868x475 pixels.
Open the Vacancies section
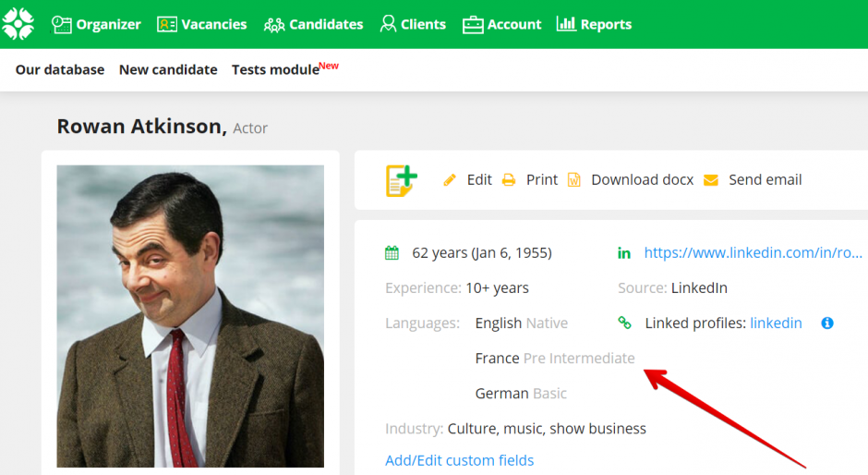click(202, 24)
